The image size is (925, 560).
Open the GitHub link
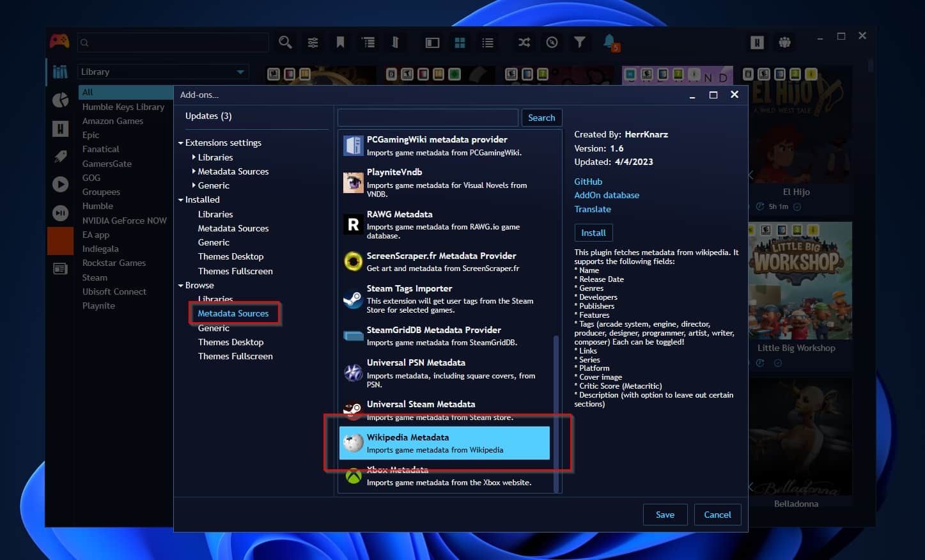pyautogui.click(x=588, y=182)
